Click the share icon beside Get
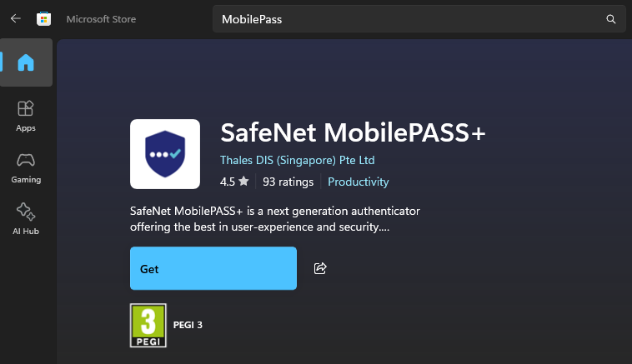The width and height of the screenshot is (632, 364). [x=320, y=268]
